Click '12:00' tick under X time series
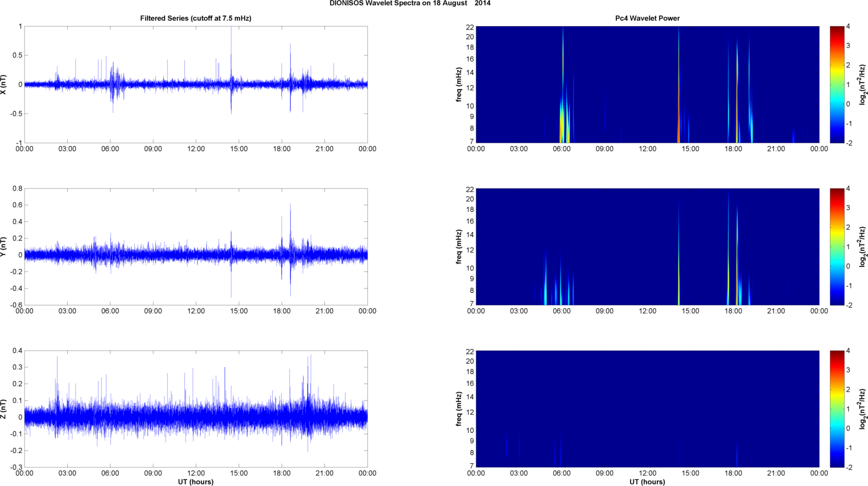 196,149
